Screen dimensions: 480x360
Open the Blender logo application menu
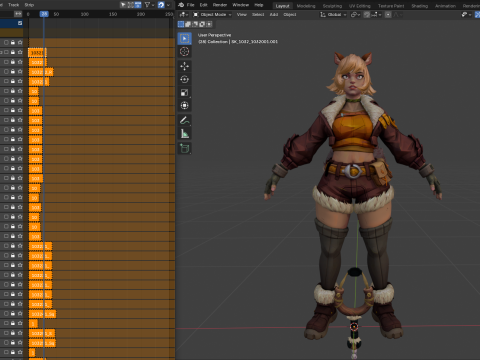(x=181, y=5)
